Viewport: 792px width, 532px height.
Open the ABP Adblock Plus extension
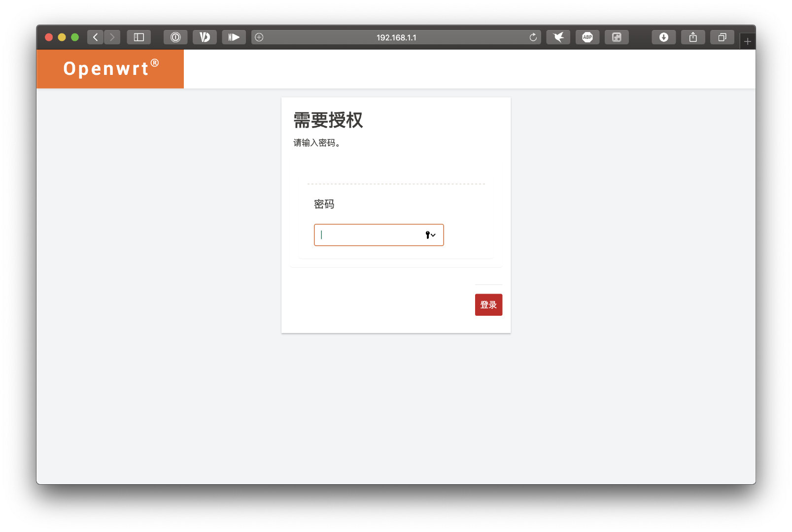click(587, 37)
